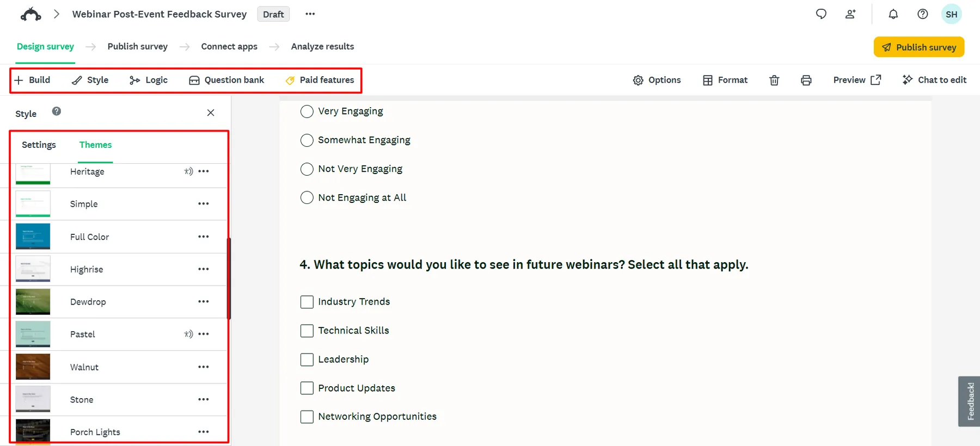This screenshot has width=980, height=446.
Task: Click the Style panel help icon
Action: point(57,111)
